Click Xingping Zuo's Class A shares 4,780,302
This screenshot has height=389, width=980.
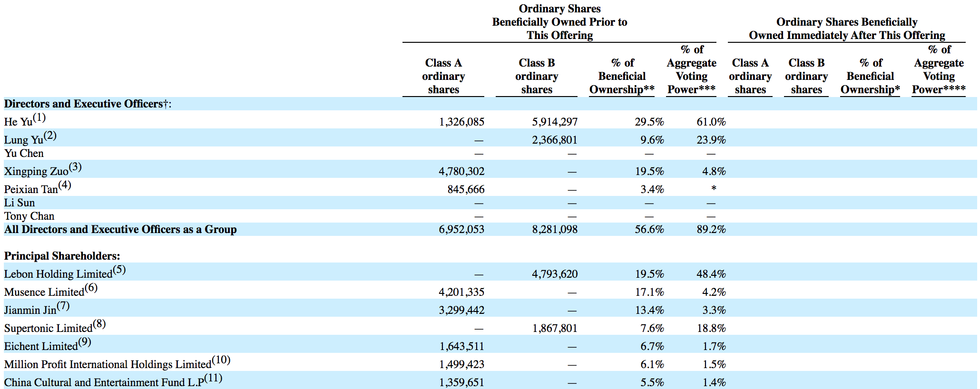461,171
